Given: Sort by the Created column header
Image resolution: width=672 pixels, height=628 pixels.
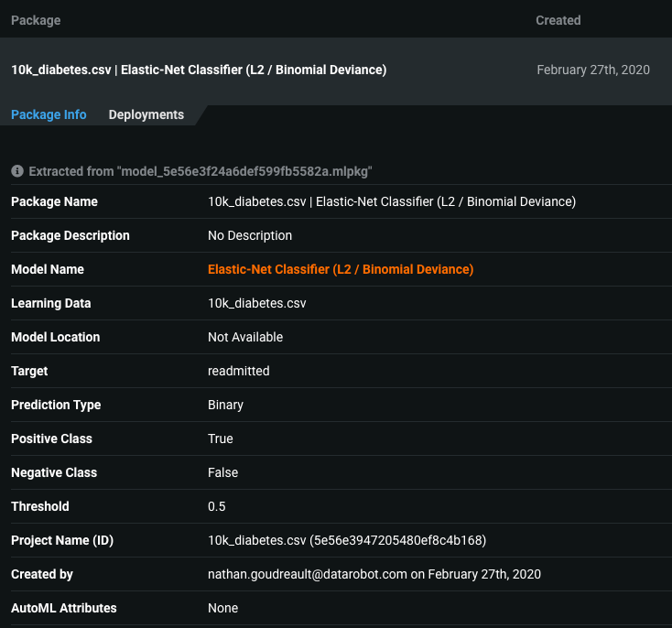Looking at the screenshot, I should coord(558,19).
